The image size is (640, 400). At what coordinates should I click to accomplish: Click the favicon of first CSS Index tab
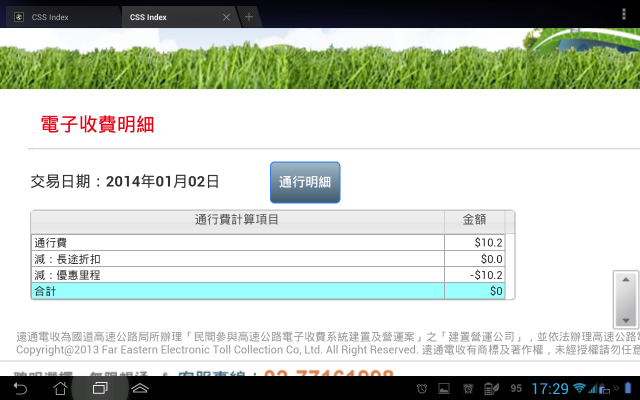(x=19, y=17)
